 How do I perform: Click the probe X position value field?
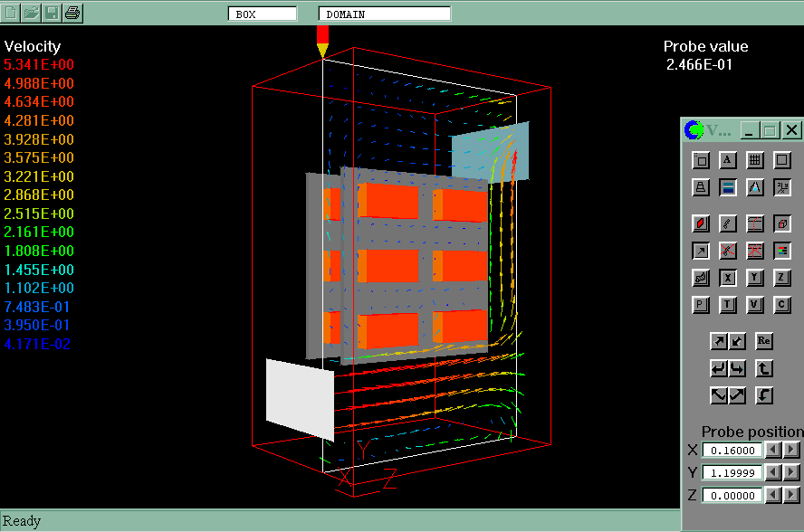pyautogui.click(x=730, y=450)
